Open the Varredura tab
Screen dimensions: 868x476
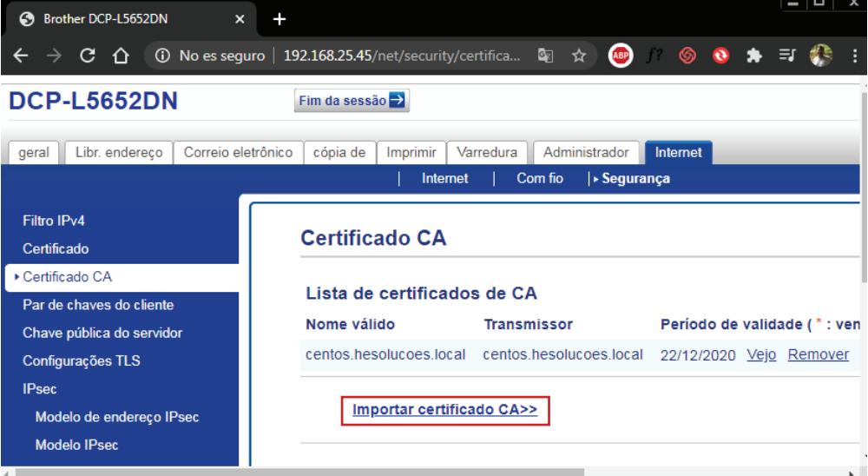point(487,152)
